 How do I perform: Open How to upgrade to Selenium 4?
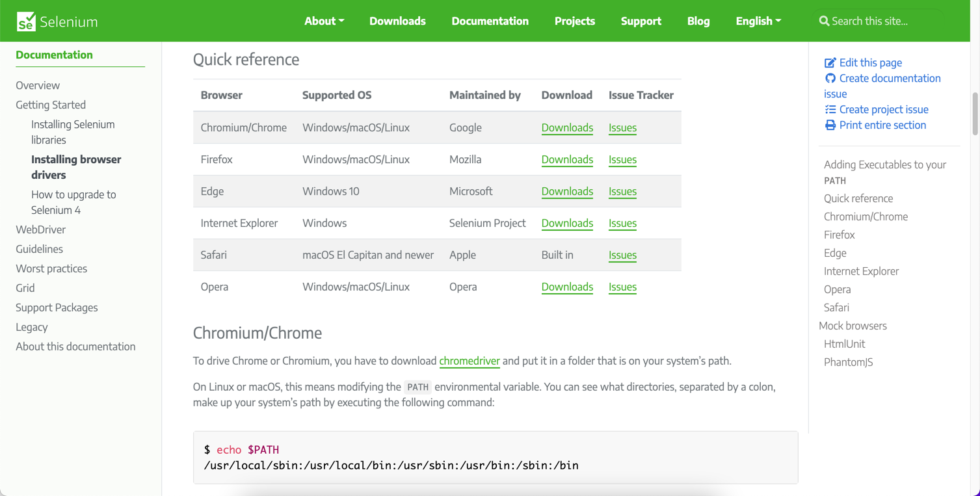(x=73, y=202)
